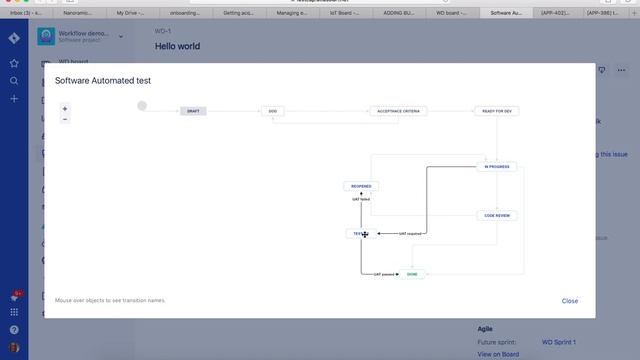The height and width of the screenshot is (360, 640).
Task: Switch to the [APP-386] browser tab
Action: coord(602,13)
